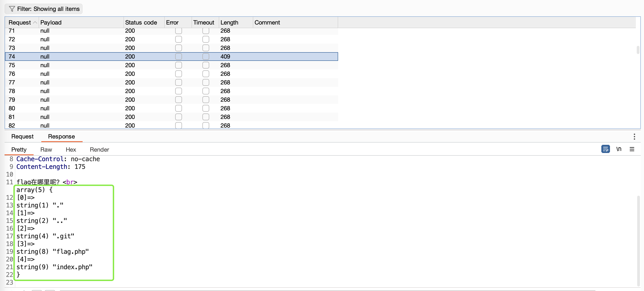
Task: Select request row 75
Action: point(172,65)
